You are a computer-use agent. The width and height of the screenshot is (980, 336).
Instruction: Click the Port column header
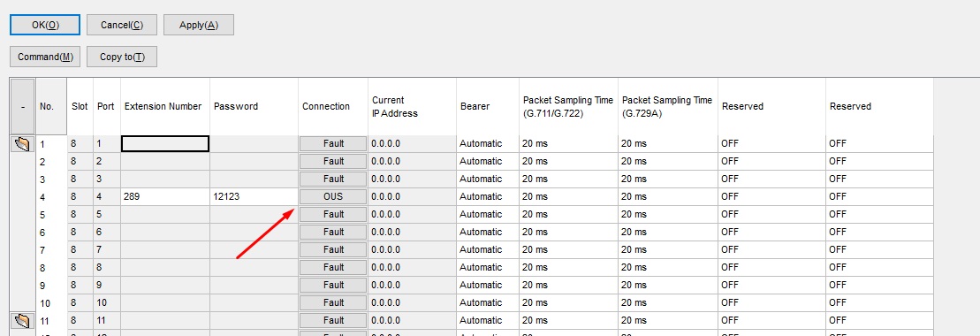(106, 106)
